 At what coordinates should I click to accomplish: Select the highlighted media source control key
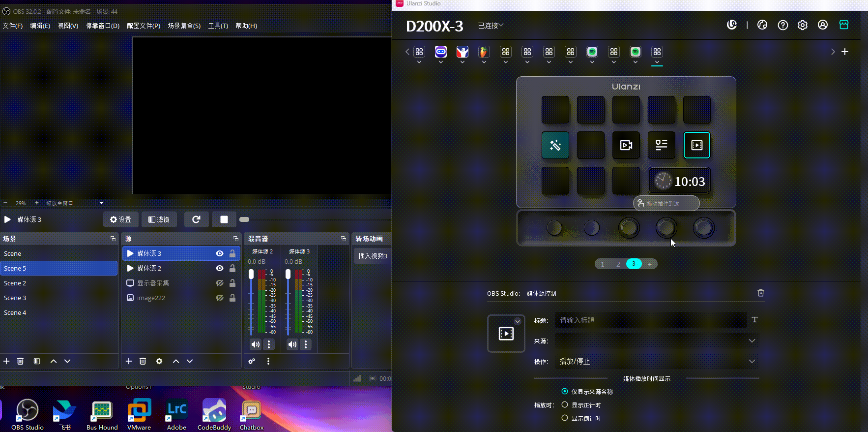tap(697, 145)
